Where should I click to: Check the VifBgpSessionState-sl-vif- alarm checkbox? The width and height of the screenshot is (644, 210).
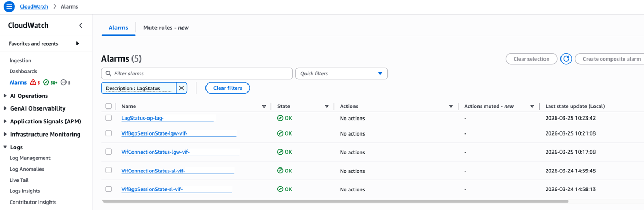pyautogui.click(x=109, y=189)
